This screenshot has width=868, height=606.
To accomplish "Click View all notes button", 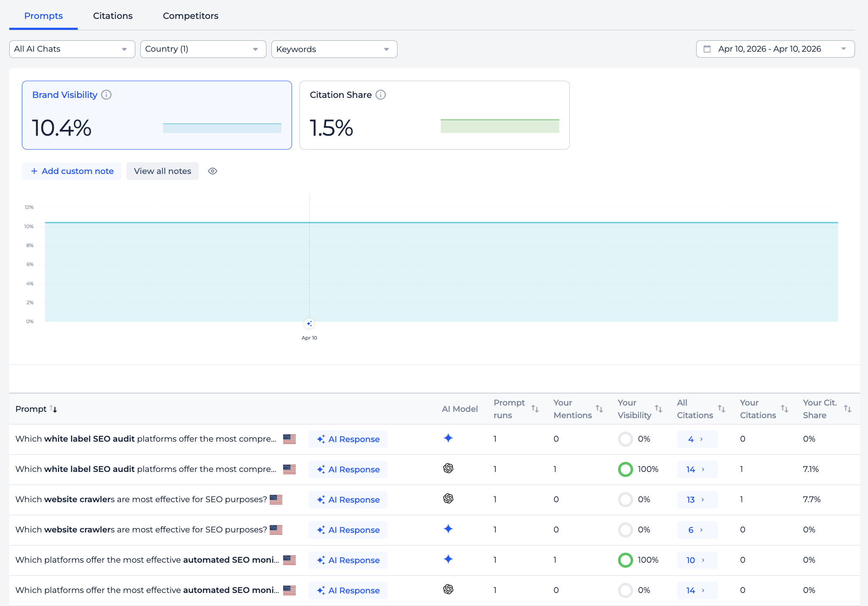I will coord(162,171).
